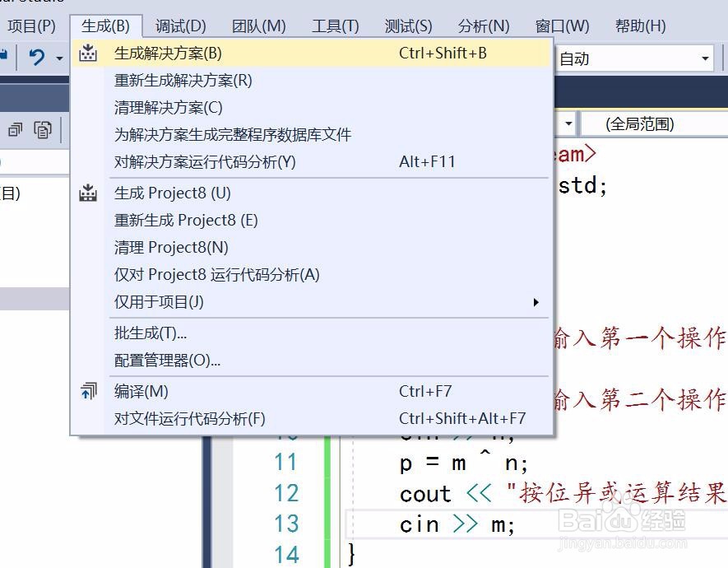Click the collapse-all icon in Solution Explorer toolbar
728x568 pixels.
click(x=16, y=130)
